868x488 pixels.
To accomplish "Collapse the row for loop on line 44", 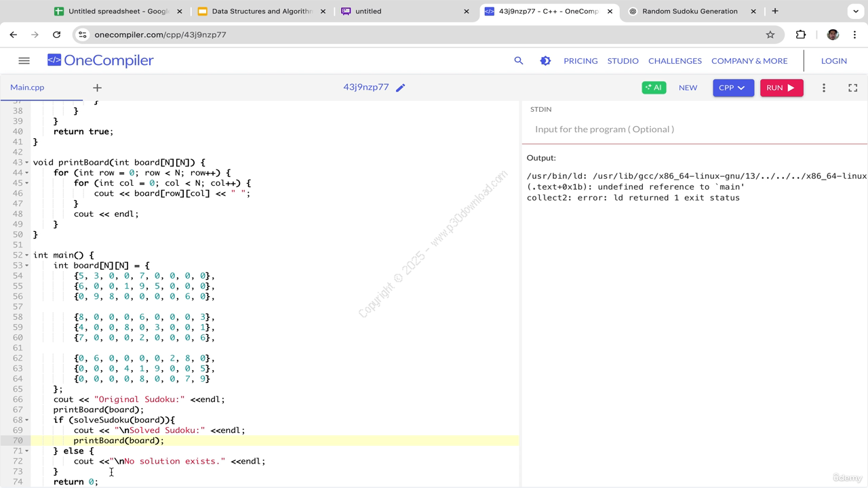I will (26, 173).
